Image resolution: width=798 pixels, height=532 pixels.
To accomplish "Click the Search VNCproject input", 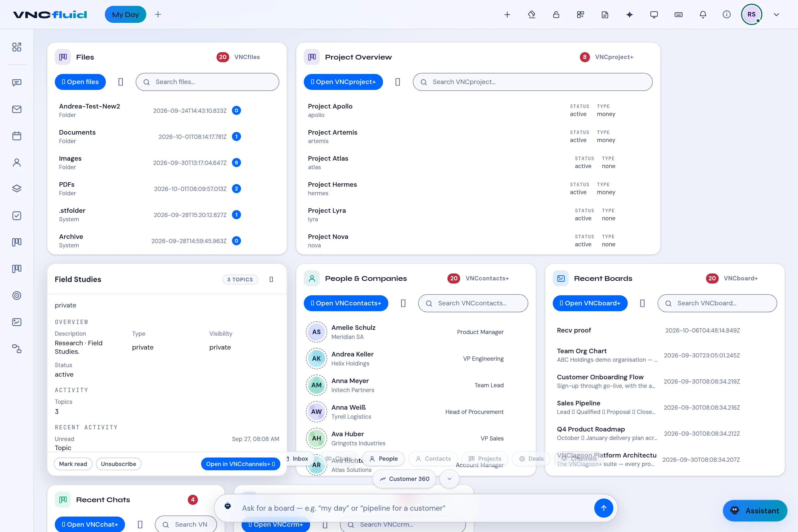I will (x=533, y=82).
